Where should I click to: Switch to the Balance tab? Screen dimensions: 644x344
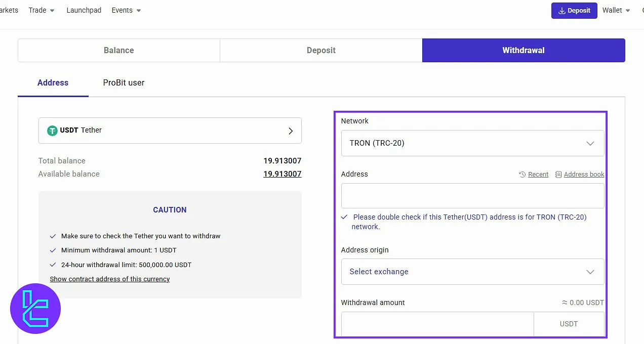click(x=119, y=51)
